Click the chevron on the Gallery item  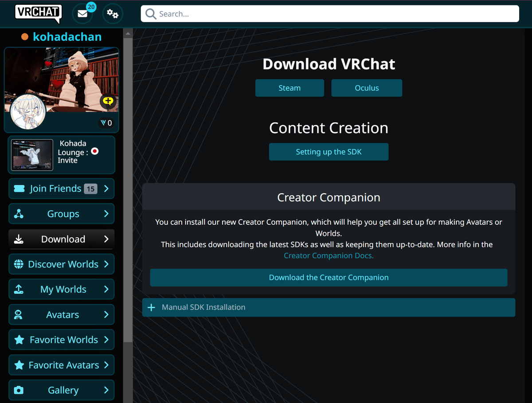tap(106, 390)
